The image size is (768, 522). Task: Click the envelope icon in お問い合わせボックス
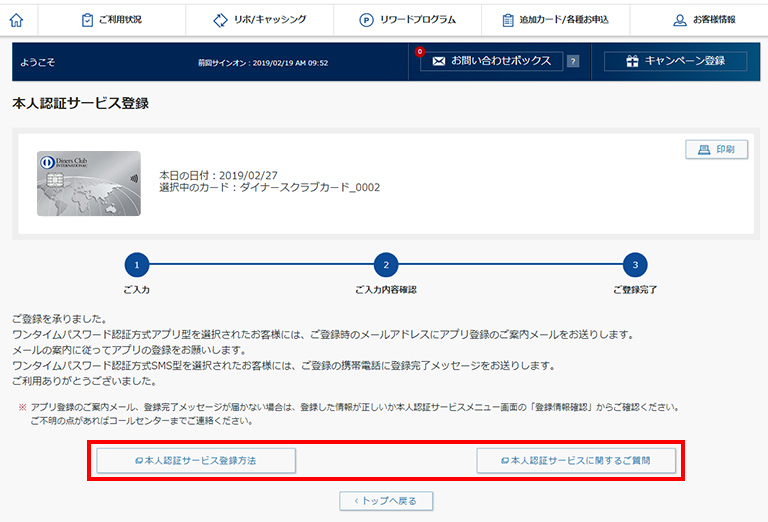438,61
